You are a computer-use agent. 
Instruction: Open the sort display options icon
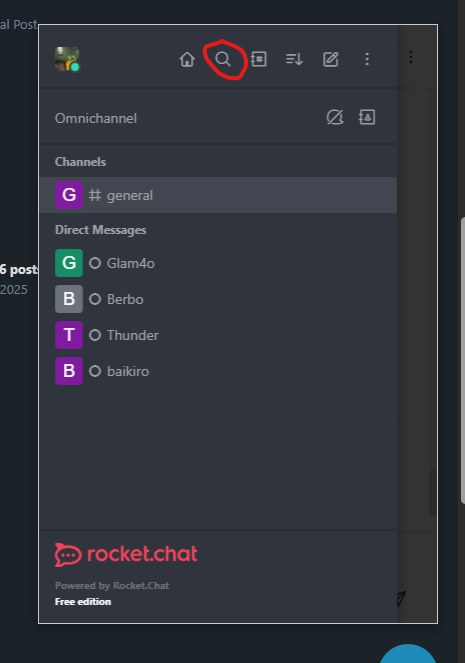point(294,59)
